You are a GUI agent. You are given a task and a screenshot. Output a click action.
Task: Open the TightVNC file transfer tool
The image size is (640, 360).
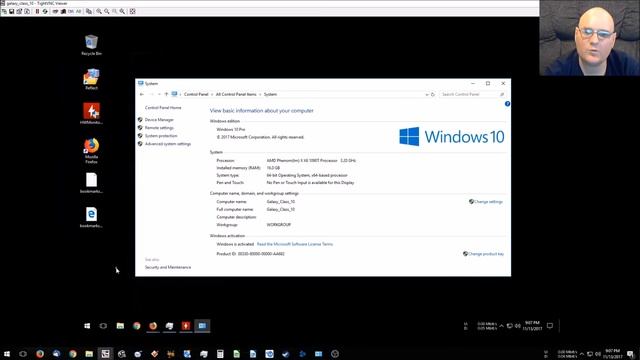89,11
